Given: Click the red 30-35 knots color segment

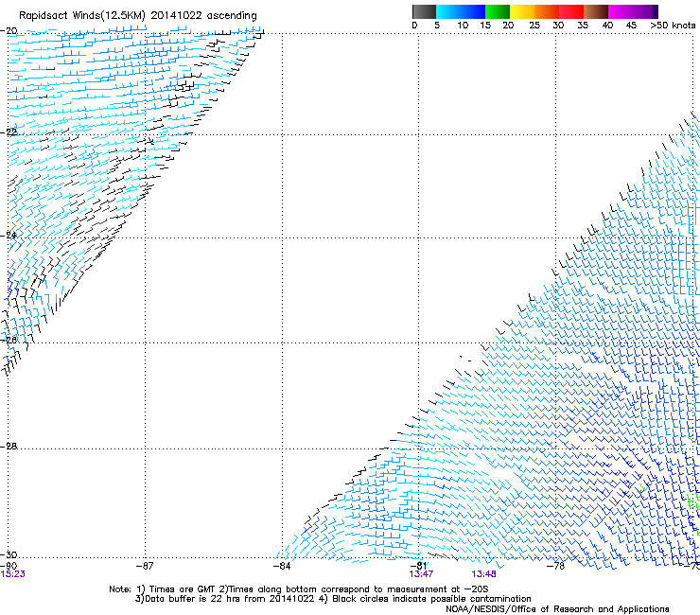Looking at the screenshot, I should point(571,11).
